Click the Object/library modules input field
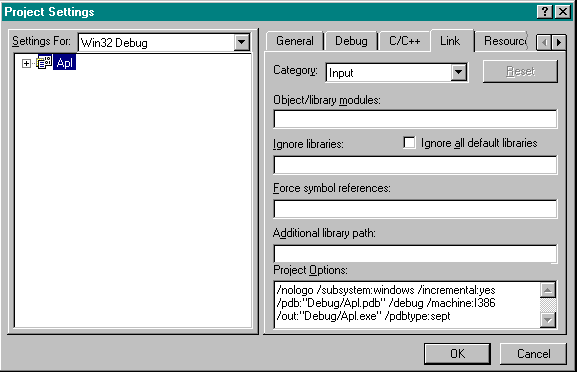 coord(415,119)
